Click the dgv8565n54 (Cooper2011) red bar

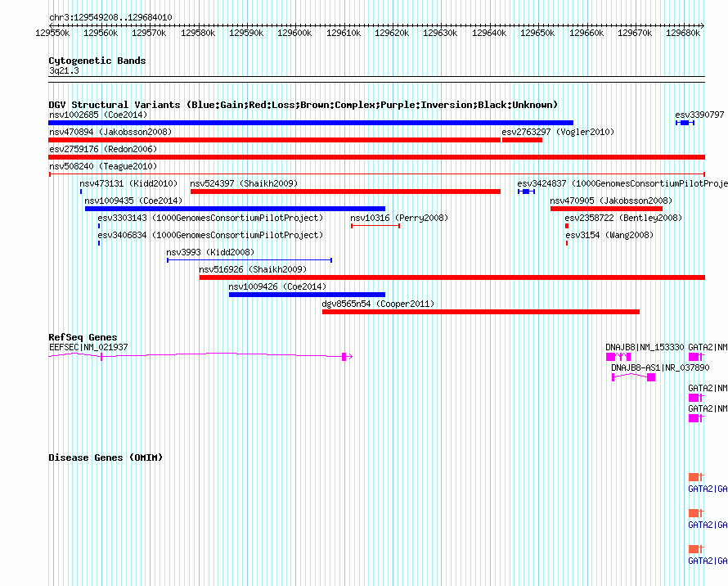click(480, 312)
